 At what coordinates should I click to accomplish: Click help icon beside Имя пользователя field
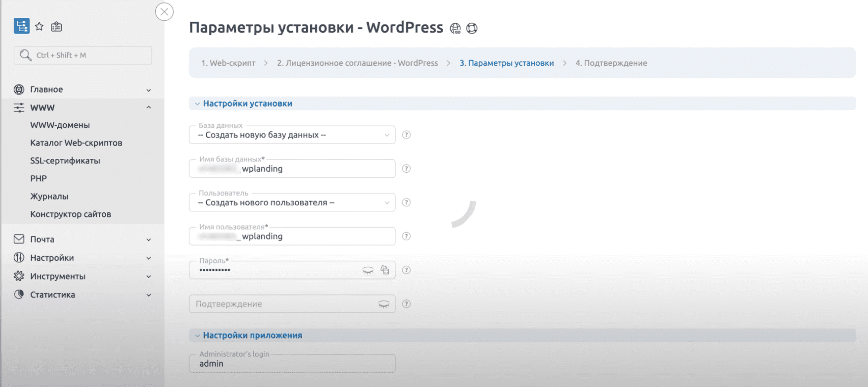[x=406, y=236]
